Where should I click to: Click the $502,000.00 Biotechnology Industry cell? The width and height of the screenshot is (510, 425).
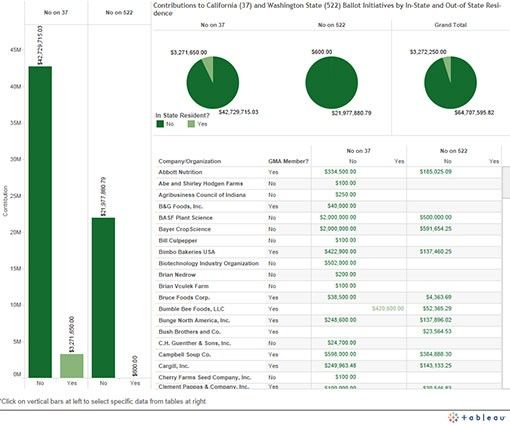(340, 263)
